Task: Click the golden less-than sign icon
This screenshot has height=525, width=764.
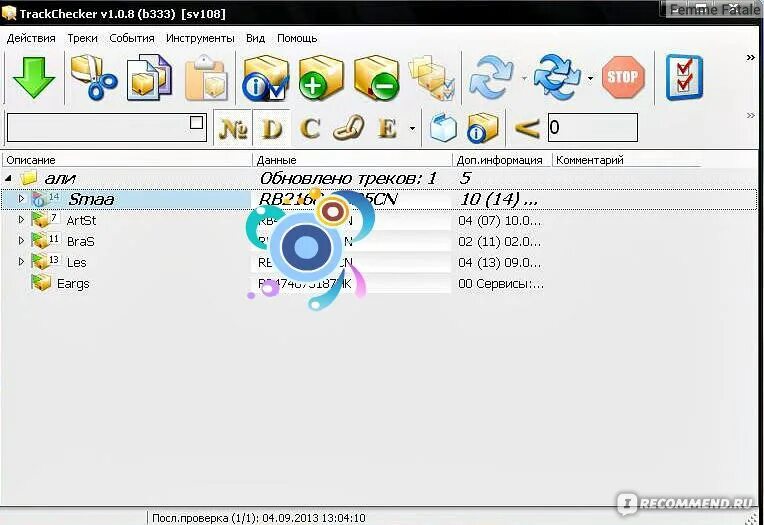Action: (527, 129)
